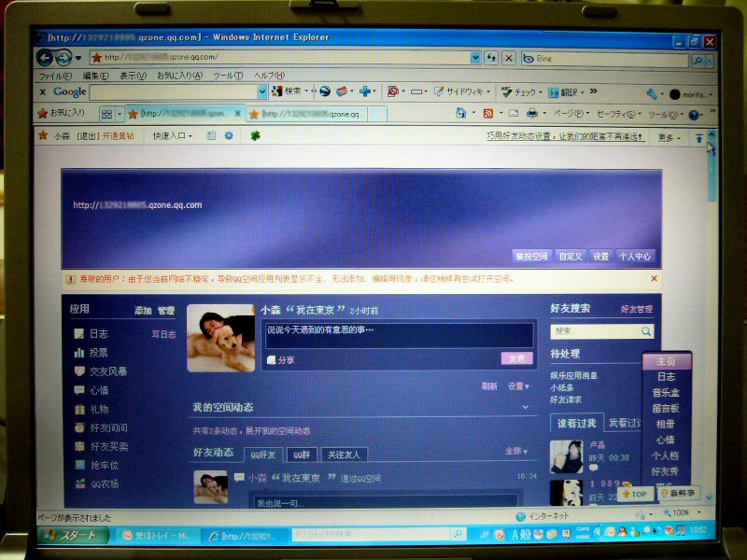Open the ページ(P) command bar menu
This screenshot has width=747, height=560.
(571, 114)
